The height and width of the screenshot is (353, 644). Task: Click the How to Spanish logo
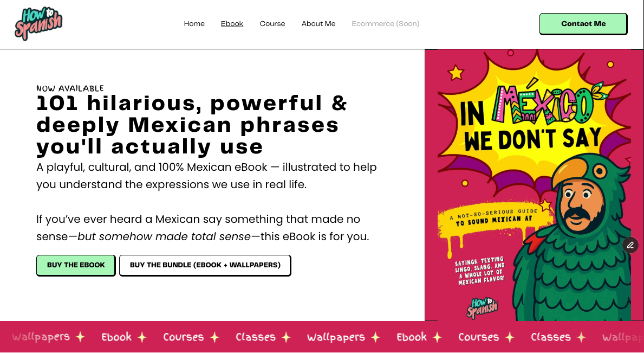(38, 24)
